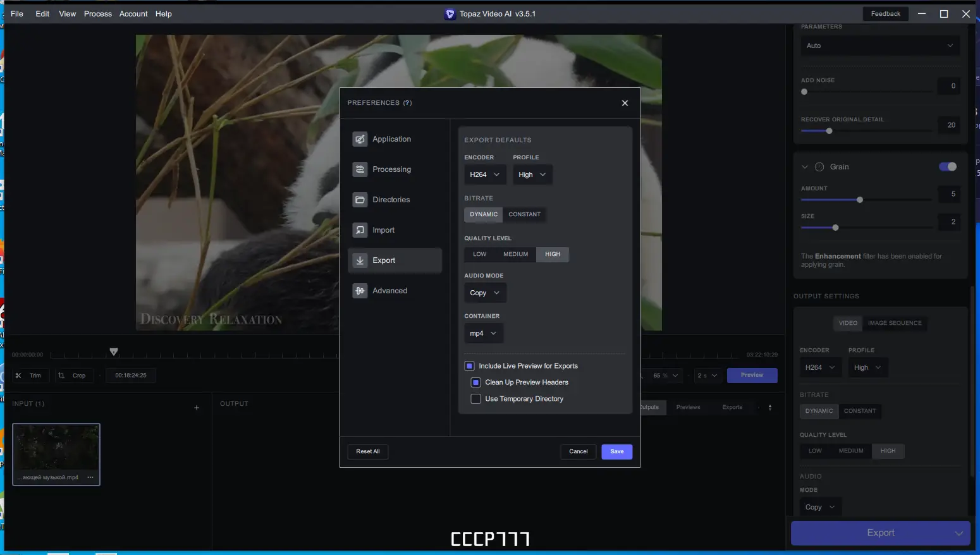The image size is (980, 555).
Task: Click the sort icon beside the Exports tab
Action: pos(770,408)
